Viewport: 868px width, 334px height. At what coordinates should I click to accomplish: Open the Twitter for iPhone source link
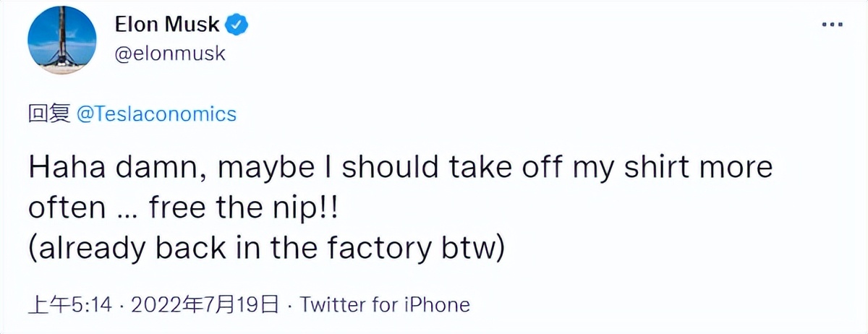[x=385, y=304]
